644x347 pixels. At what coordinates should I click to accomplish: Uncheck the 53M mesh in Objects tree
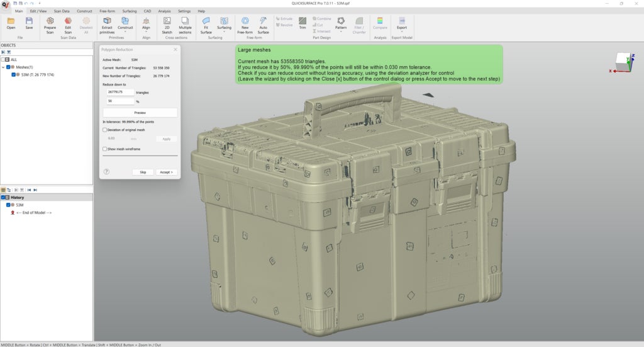coord(14,74)
